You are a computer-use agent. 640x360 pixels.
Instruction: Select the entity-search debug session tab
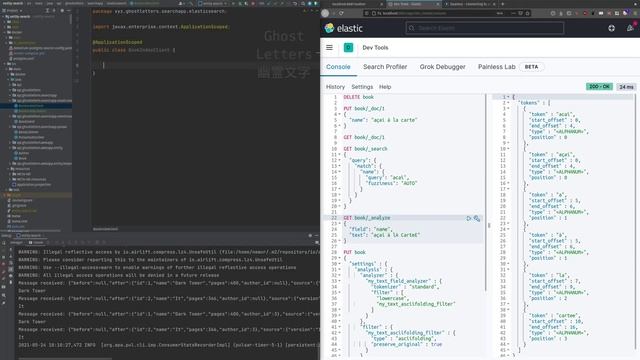pos(31,236)
